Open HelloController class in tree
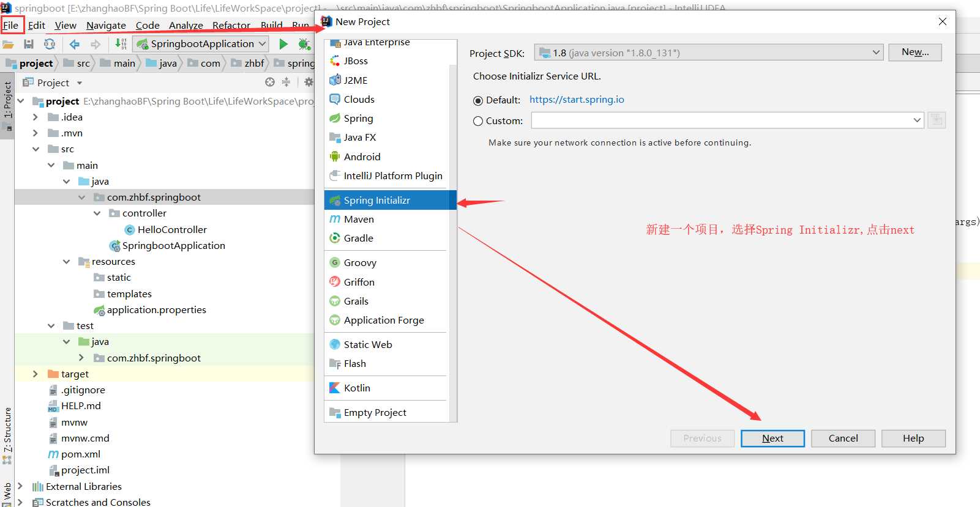Screen dimensions: 980x507 [166, 229]
